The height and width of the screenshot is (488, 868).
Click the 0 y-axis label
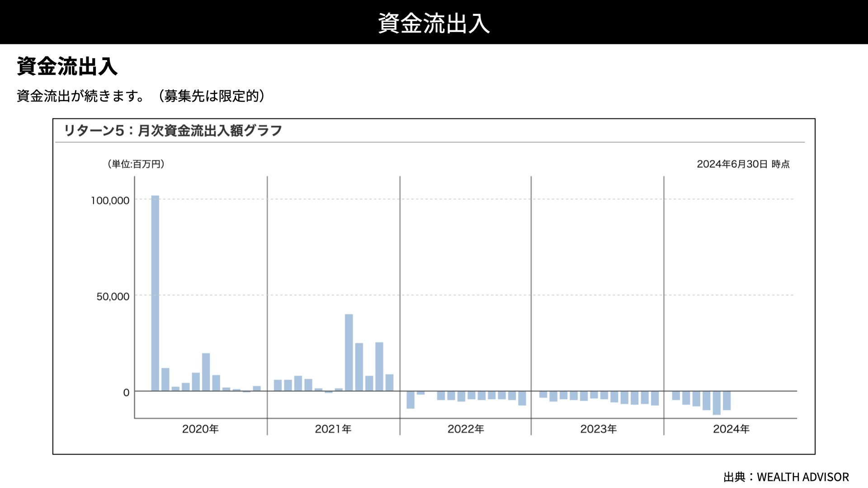126,393
